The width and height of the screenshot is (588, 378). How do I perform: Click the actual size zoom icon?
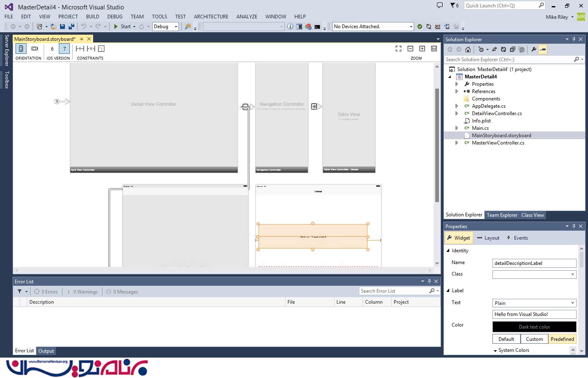tap(434, 49)
